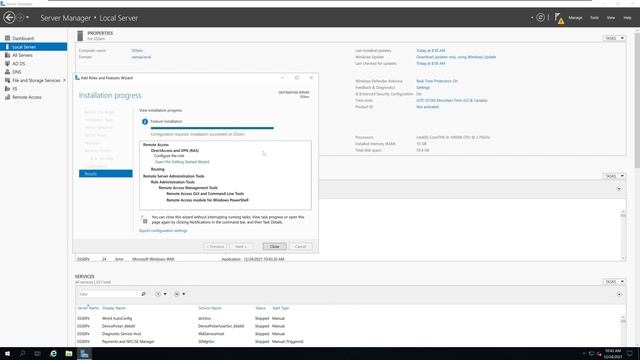Screen dimensions: 640x360
Task: Open the Dashboard in the navigation pane
Action: coord(23,38)
